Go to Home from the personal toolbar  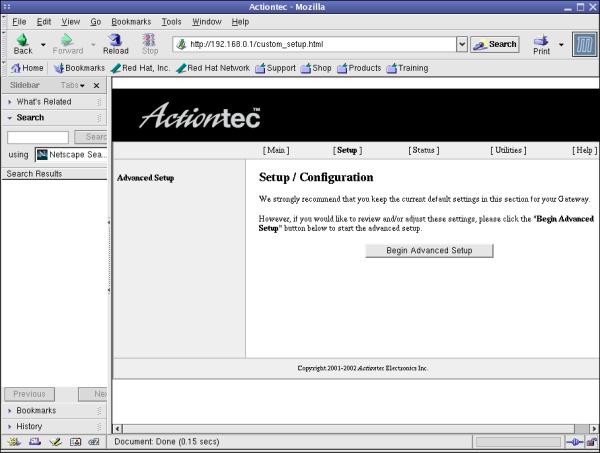click(x=27, y=68)
